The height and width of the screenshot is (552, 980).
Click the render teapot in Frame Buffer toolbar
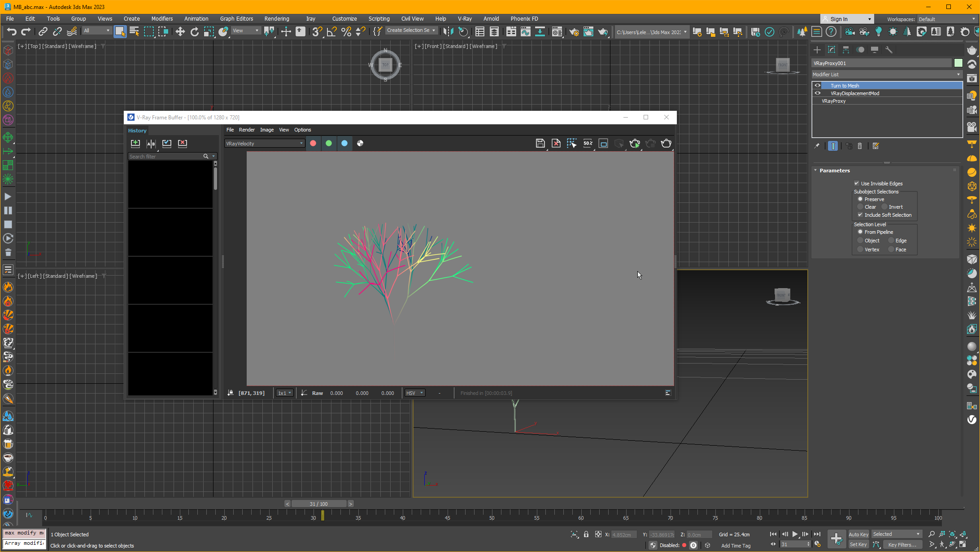[x=666, y=144]
